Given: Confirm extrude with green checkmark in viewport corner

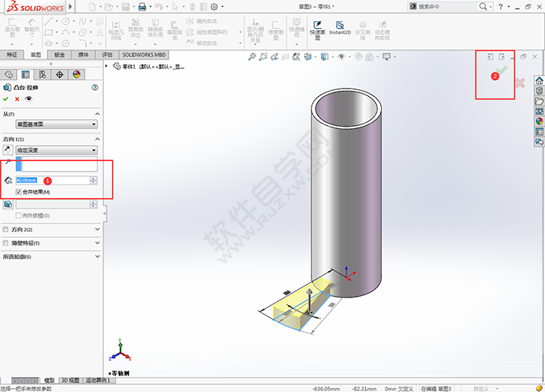Looking at the screenshot, I should coord(503,71).
